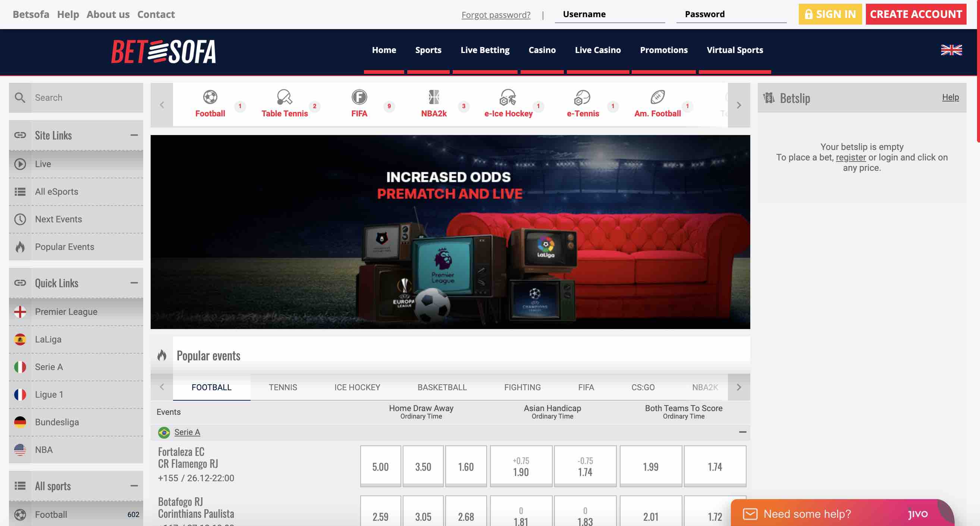980x526 pixels.
Task: Click the Betslip Help link
Action: (950, 97)
